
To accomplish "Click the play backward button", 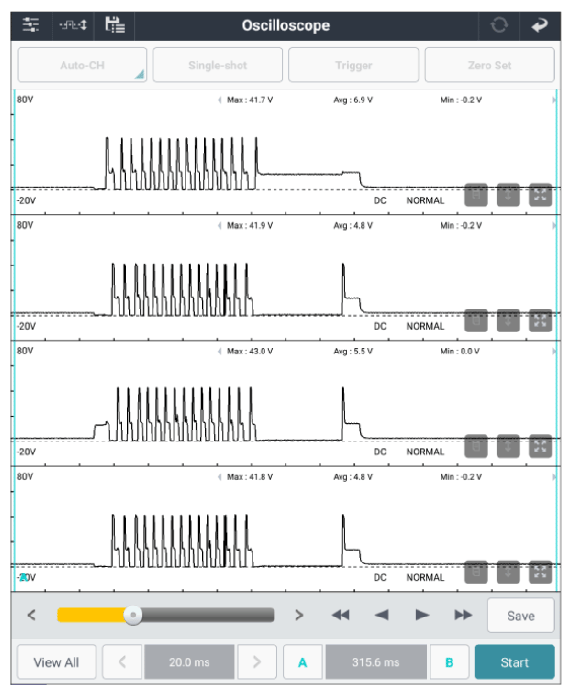I will (x=382, y=615).
